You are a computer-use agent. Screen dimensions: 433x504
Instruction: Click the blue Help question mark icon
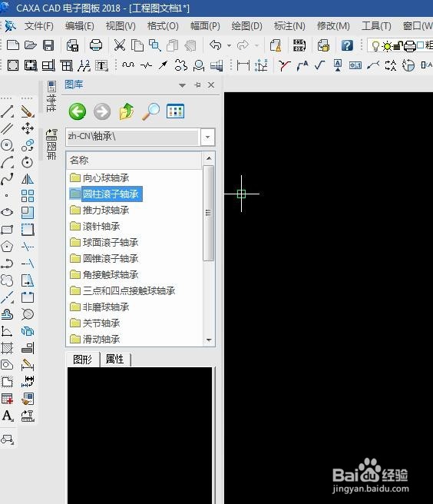click(x=347, y=45)
